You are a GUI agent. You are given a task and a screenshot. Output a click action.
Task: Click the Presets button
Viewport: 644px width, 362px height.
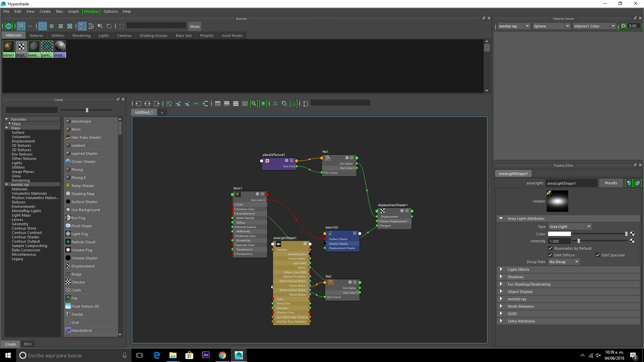tap(611, 183)
